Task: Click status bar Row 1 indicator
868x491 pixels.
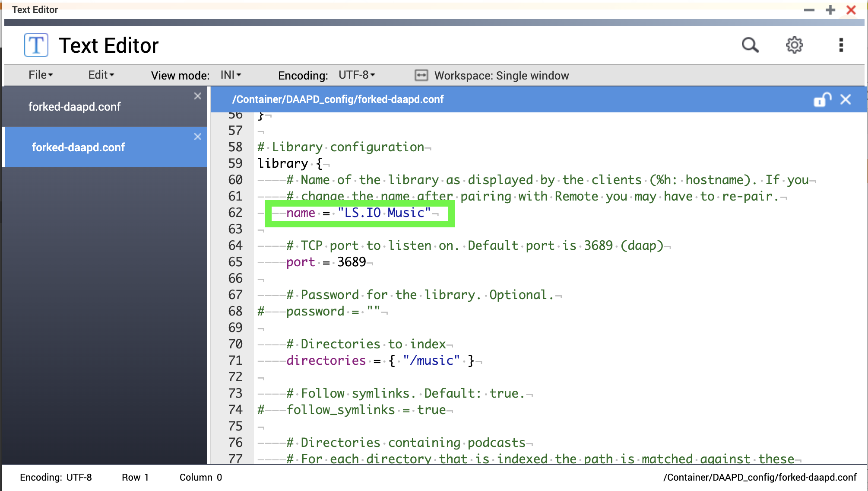Action: [135, 477]
